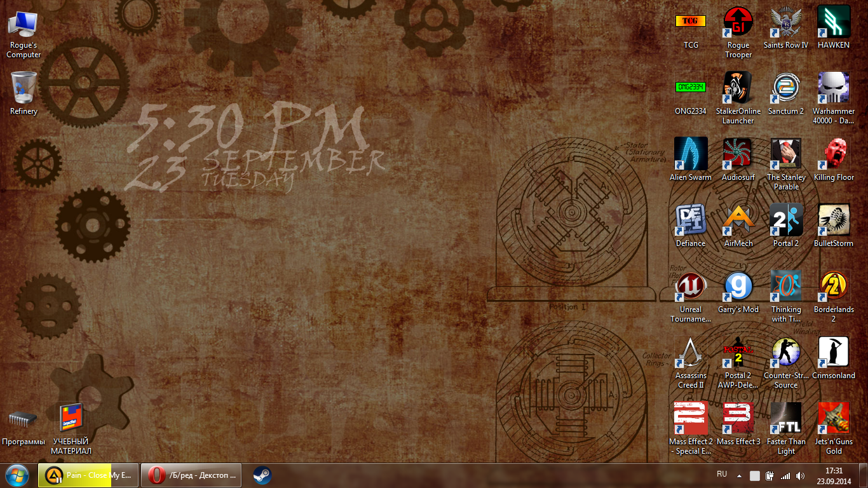Select the Audiosurf shortcut icon
868x488 pixels.
738,160
